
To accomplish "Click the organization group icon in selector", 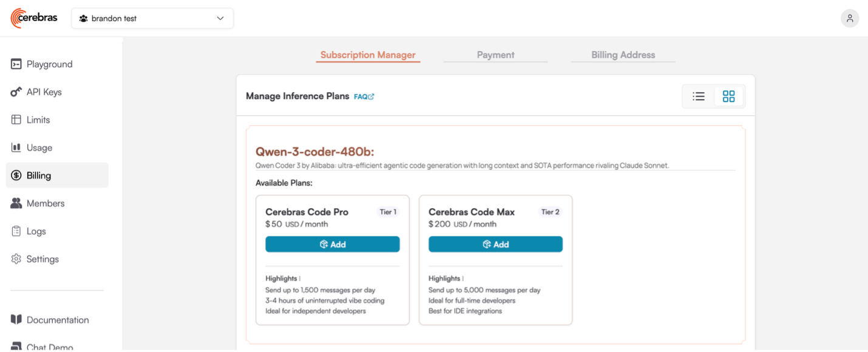I will pos(84,19).
